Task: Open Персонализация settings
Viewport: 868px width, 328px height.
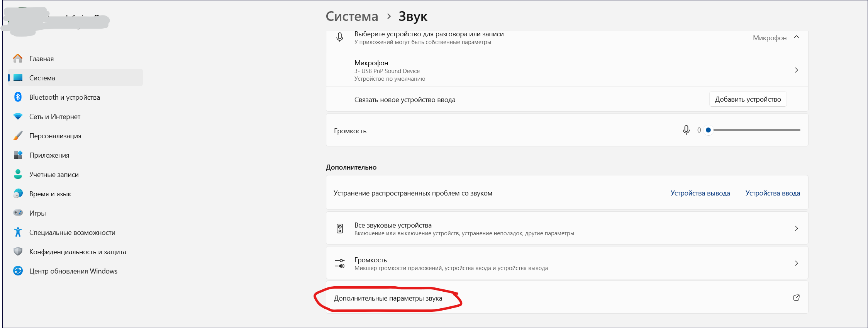Action: coord(76,136)
